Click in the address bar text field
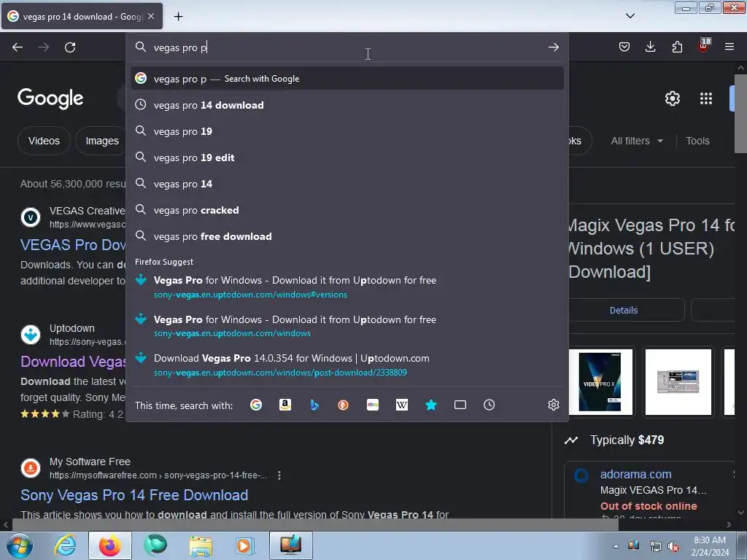 tap(348, 47)
